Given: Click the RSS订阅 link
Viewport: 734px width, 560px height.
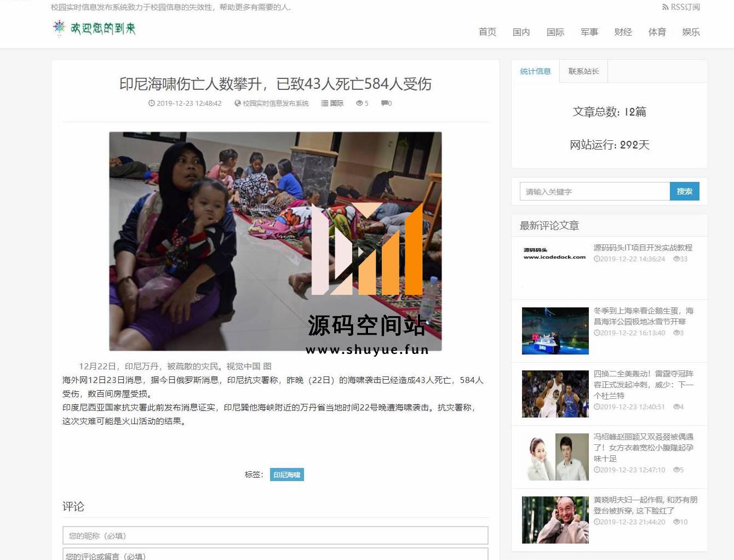Looking at the screenshot, I should click(x=681, y=7).
